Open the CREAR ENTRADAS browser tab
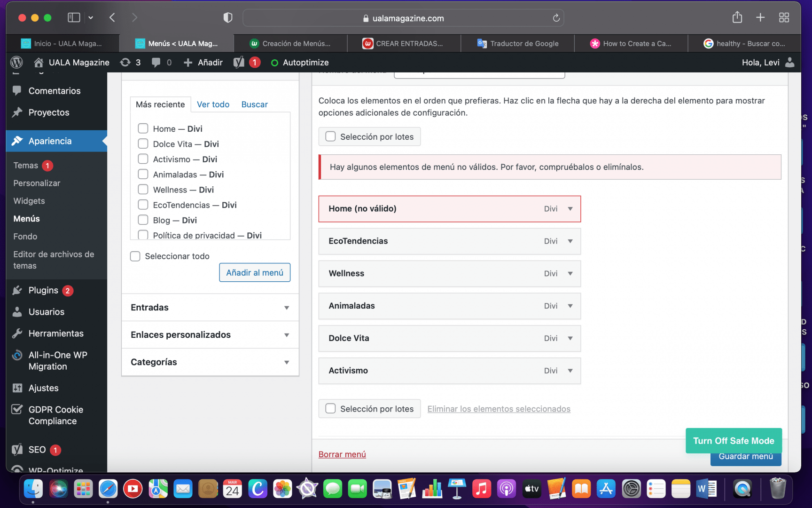This screenshot has height=508, width=812. click(404, 43)
